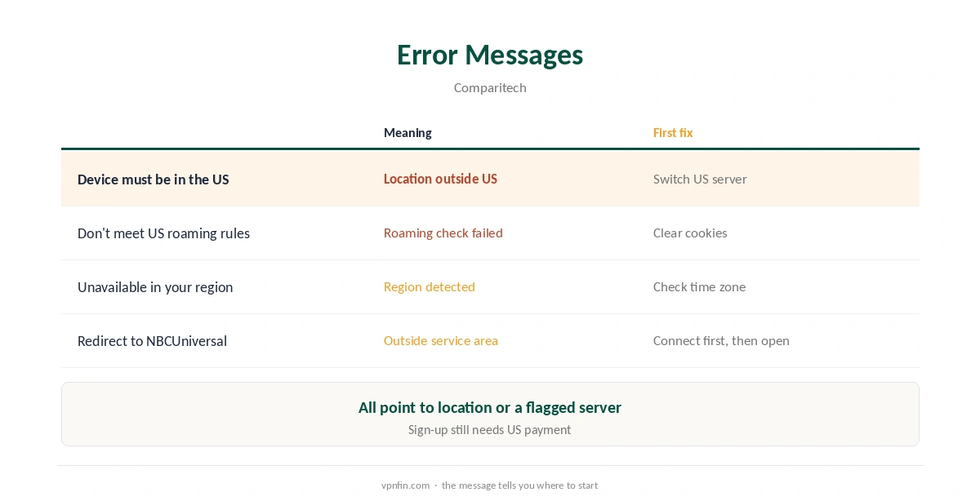Select the 'Comparitech' subtitle text
Image resolution: width=980 pixels, height=501 pixels.
(x=490, y=87)
